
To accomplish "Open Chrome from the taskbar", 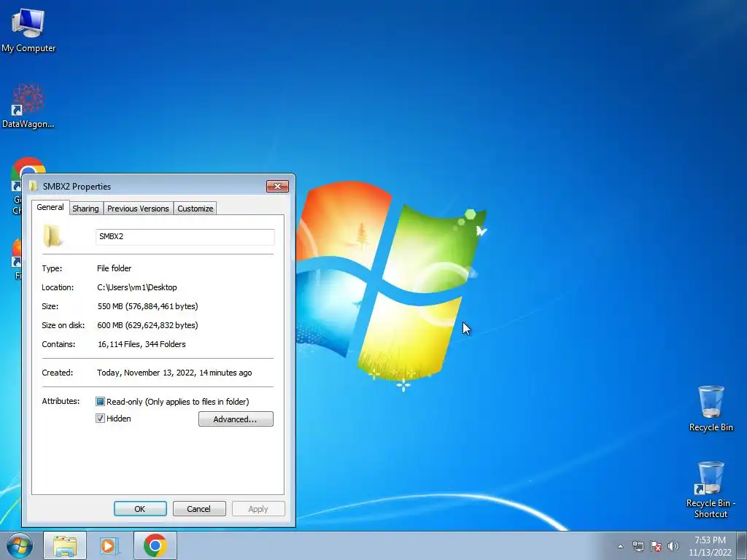I will tap(155, 545).
